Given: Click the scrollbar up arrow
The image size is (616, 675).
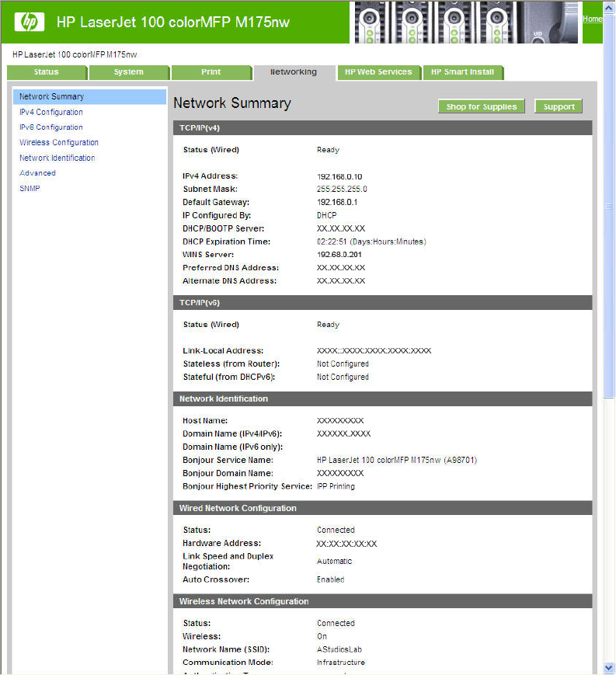Looking at the screenshot, I should point(609,7).
